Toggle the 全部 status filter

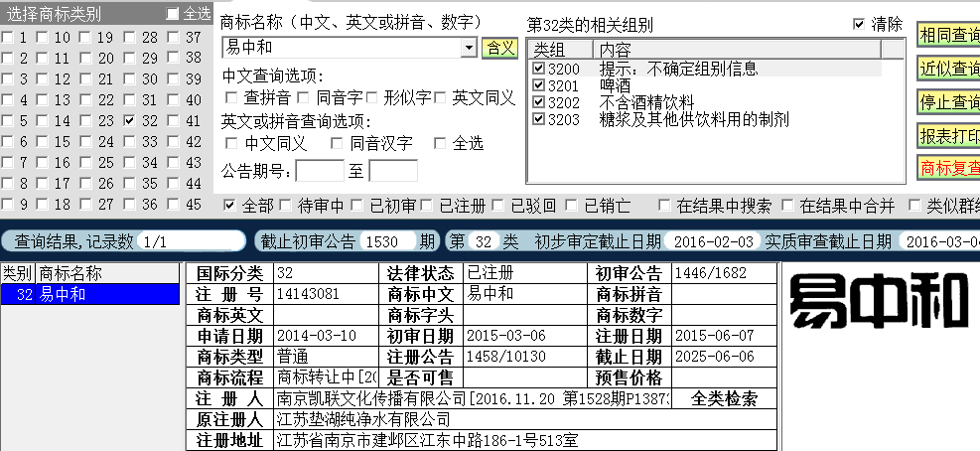pyautogui.click(x=229, y=206)
